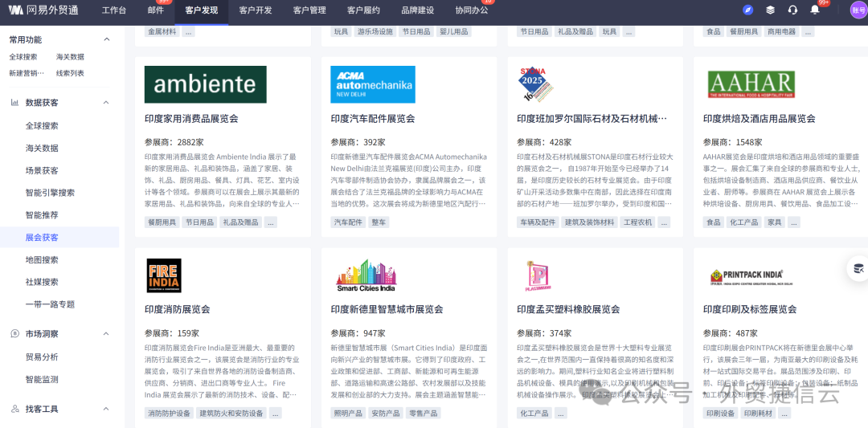Image resolution: width=868 pixels, height=428 pixels.
Task: Open 贸易分析 in sidebar
Action: [42, 357]
